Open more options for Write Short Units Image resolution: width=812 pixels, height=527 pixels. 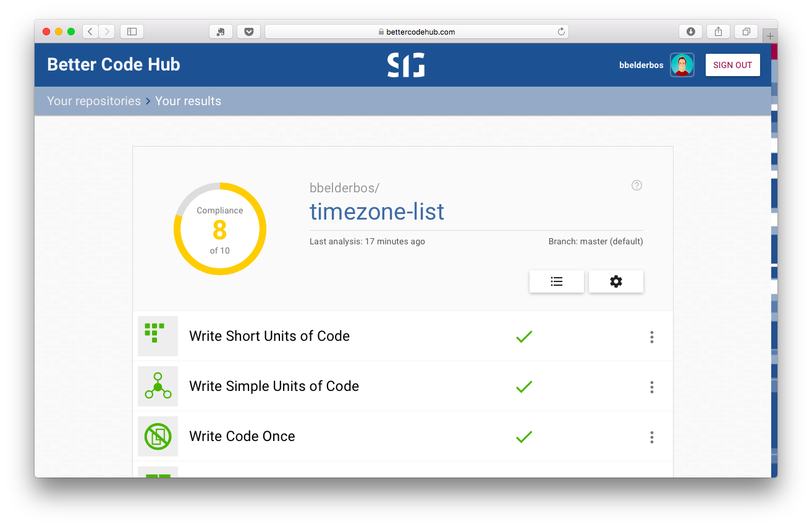[651, 337]
